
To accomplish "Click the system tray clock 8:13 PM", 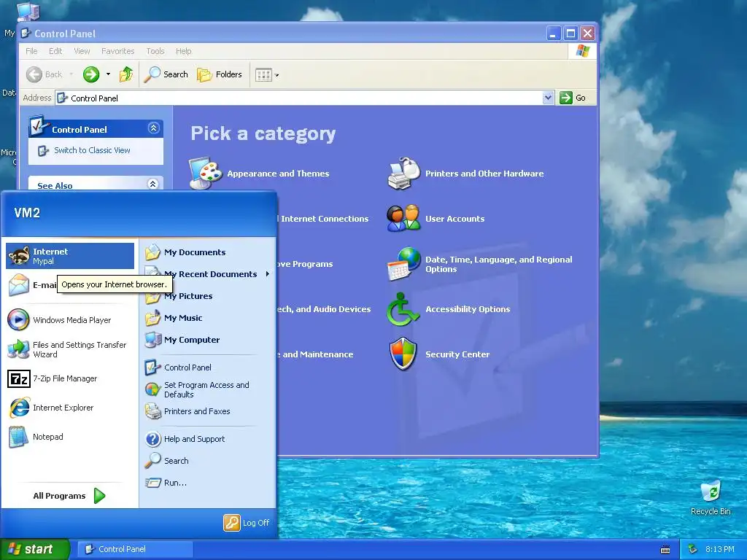I will pyautogui.click(x=719, y=549).
